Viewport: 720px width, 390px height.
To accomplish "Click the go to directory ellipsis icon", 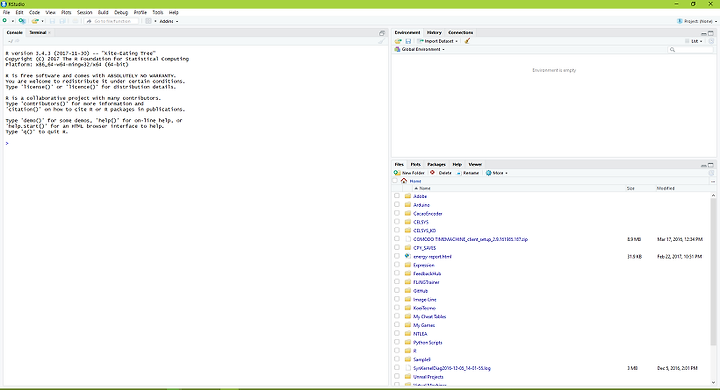I will pos(713,181).
